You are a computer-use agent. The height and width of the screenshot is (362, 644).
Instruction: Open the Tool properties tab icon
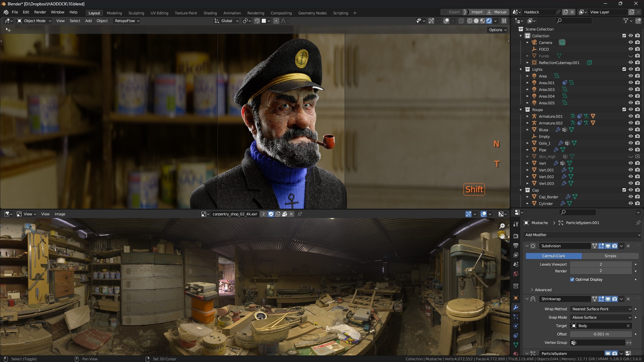coord(516,224)
